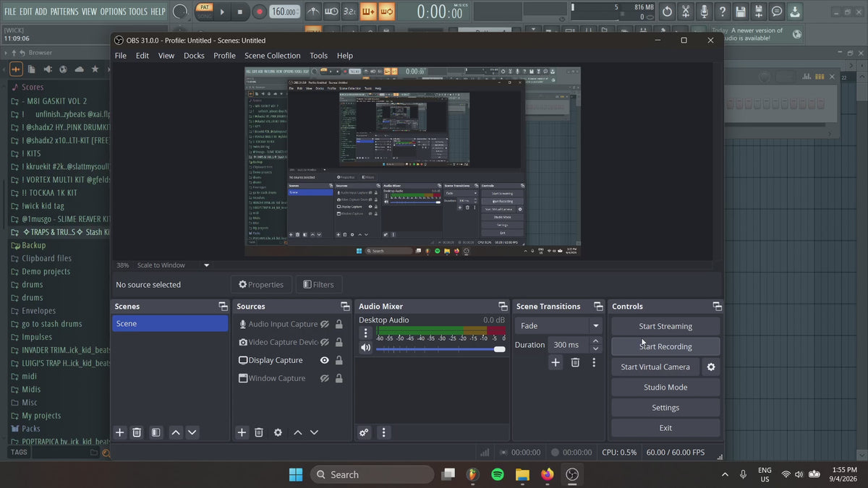Screen dimensions: 868x488
Task: Open the OBS Tools menu
Action: 318,56
